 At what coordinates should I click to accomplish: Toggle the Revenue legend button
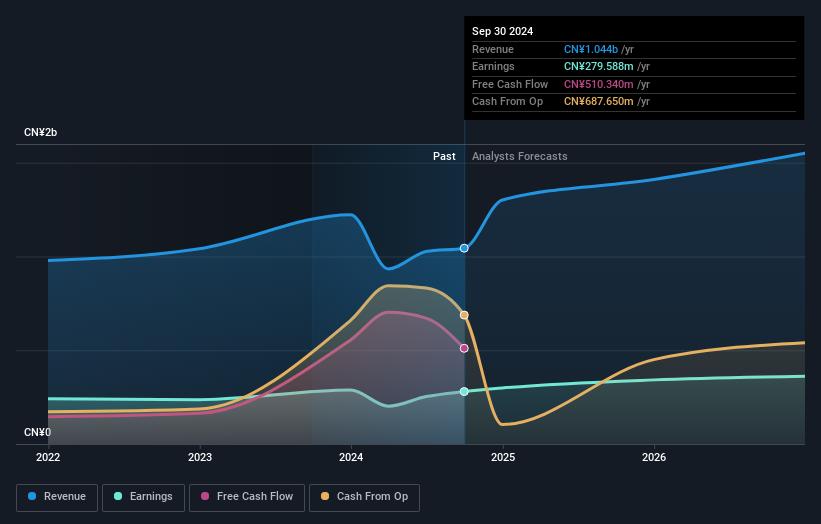click(x=57, y=497)
